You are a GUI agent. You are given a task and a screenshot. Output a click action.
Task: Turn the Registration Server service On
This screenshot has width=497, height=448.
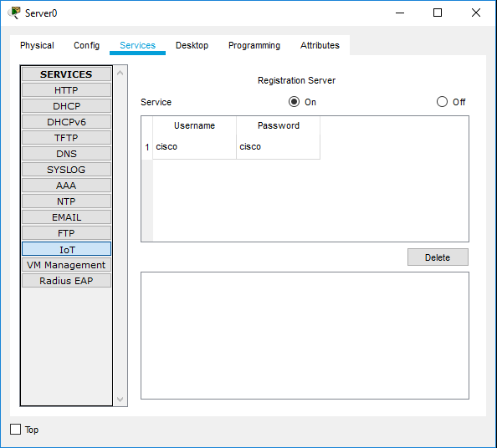(294, 102)
